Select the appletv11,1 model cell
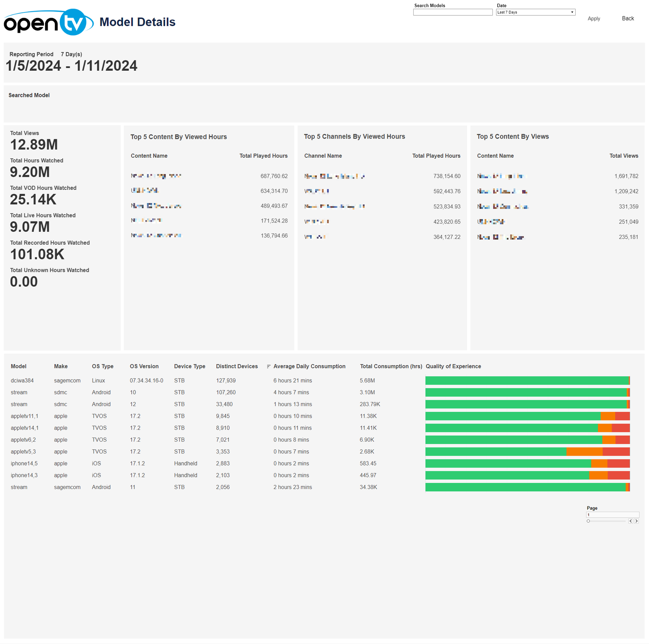The height and width of the screenshot is (644, 649). [x=25, y=416]
